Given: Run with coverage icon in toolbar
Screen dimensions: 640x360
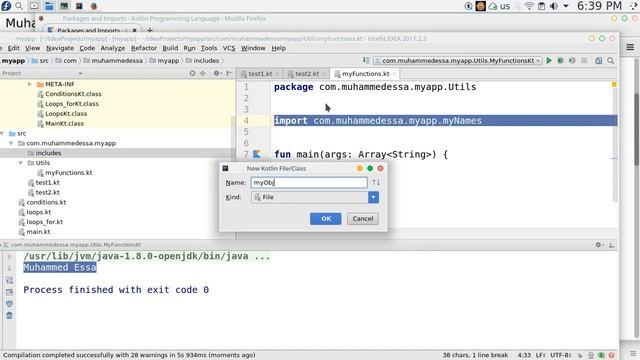Looking at the screenshot, I should click(572, 60).
